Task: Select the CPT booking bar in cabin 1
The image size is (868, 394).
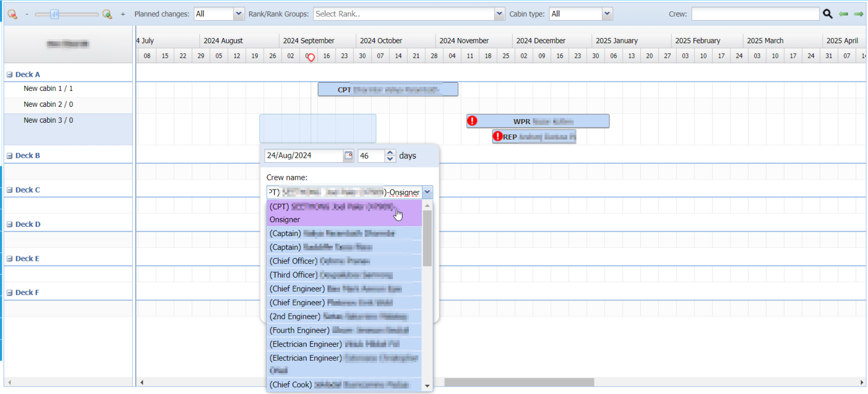Action: tap(387, 90)
